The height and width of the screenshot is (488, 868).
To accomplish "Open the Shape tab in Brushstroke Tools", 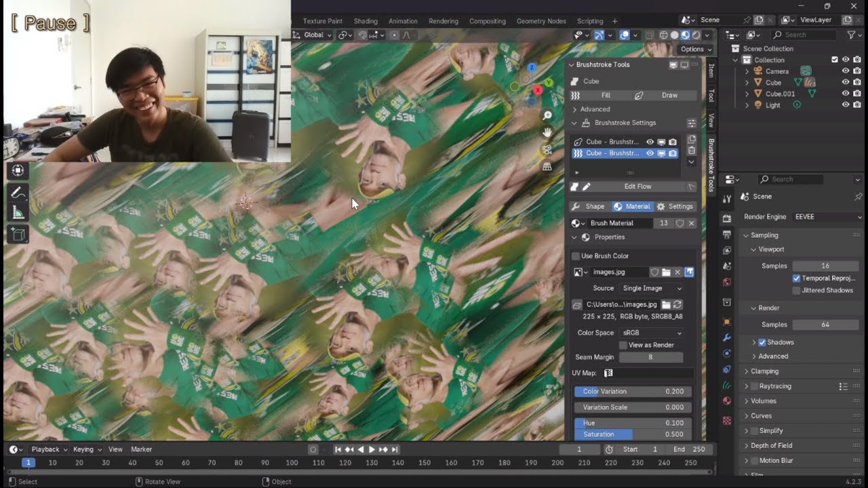I will [x=589, y=206].
